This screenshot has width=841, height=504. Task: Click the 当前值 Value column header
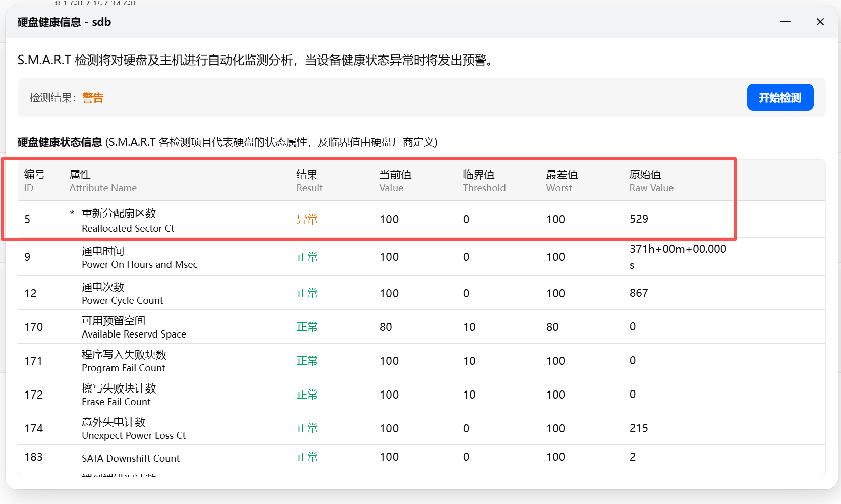tap(395, 181)
